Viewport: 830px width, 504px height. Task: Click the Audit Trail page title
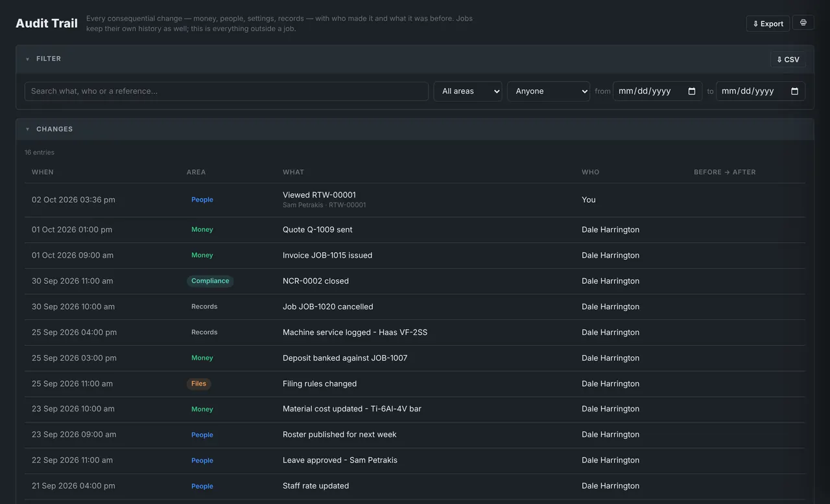(x=47, y=23)
